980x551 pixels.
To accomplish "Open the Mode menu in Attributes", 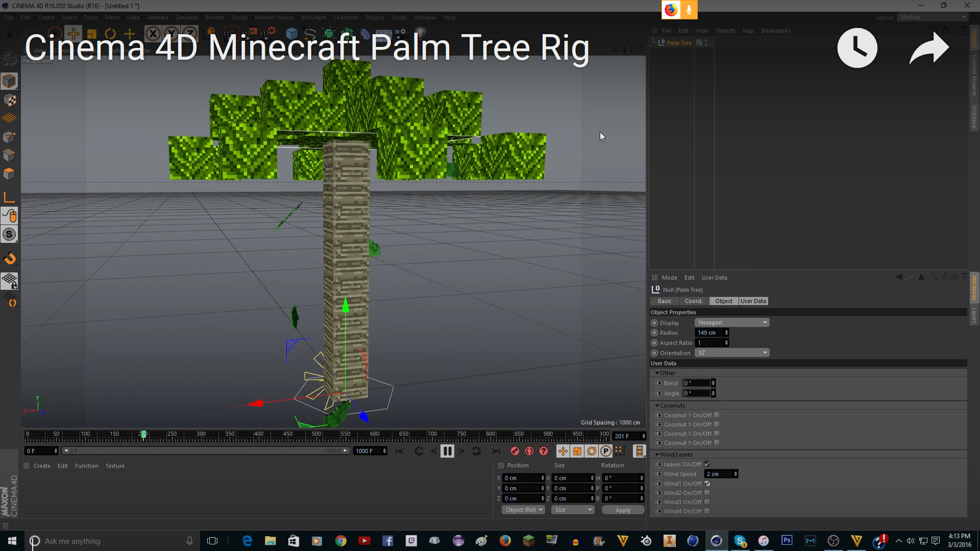I will (x=669, y=278).
